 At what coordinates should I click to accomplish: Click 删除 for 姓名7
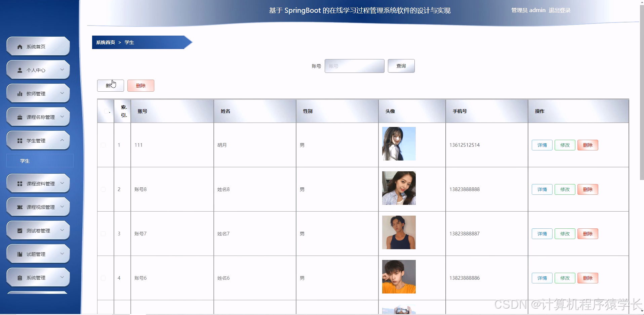pyautogui.click(x=588, y=234)
